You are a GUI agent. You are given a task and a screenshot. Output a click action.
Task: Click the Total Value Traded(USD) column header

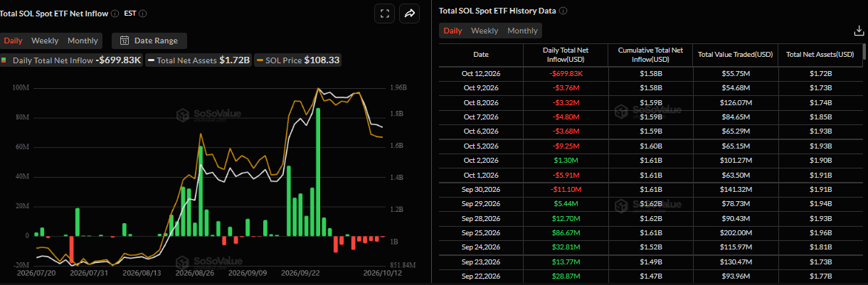coord(736,55)
